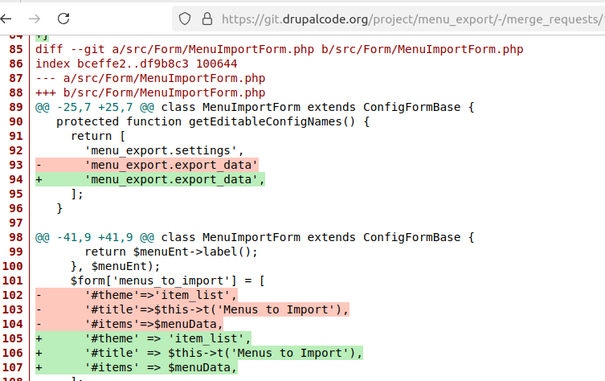Viewport: 605px width, 381px height.
Task: Show site security padlock info
Action: coord(207,19)
